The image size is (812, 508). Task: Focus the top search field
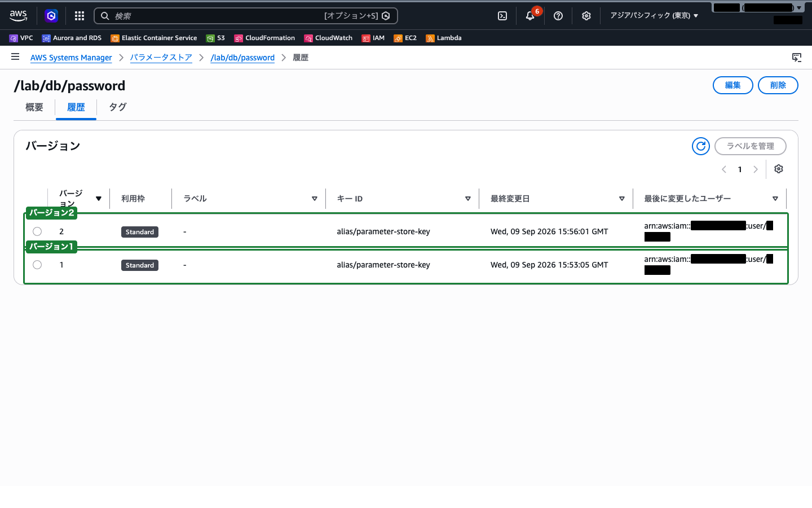pyautogui.click(x=246, y=16)
